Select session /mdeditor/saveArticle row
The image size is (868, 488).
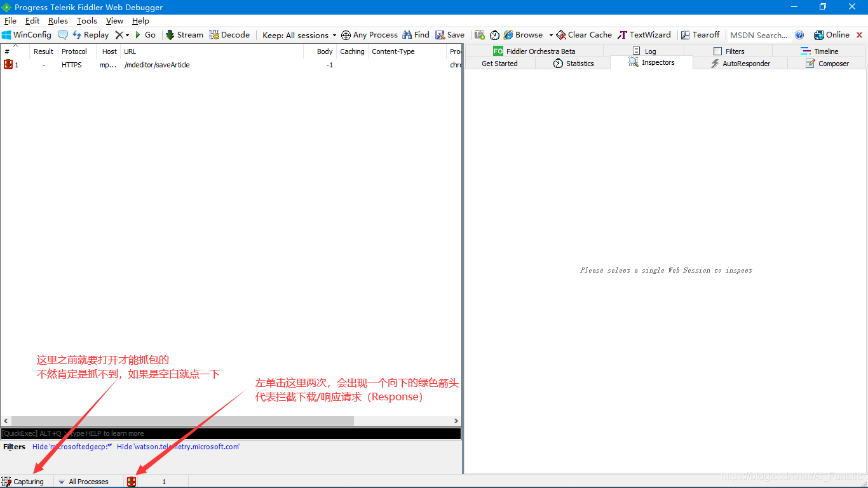click(x=231, y=65)
